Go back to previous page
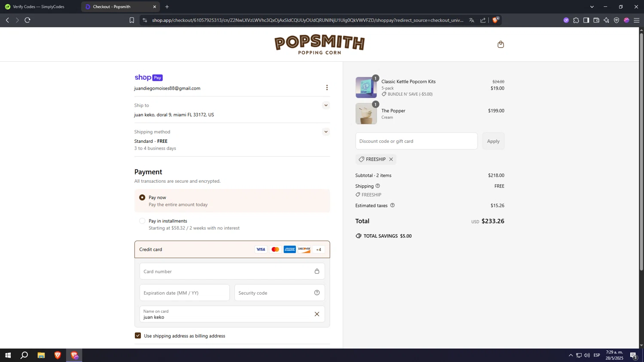The height and width of the screenshot is (362, 644). (7, 20)
